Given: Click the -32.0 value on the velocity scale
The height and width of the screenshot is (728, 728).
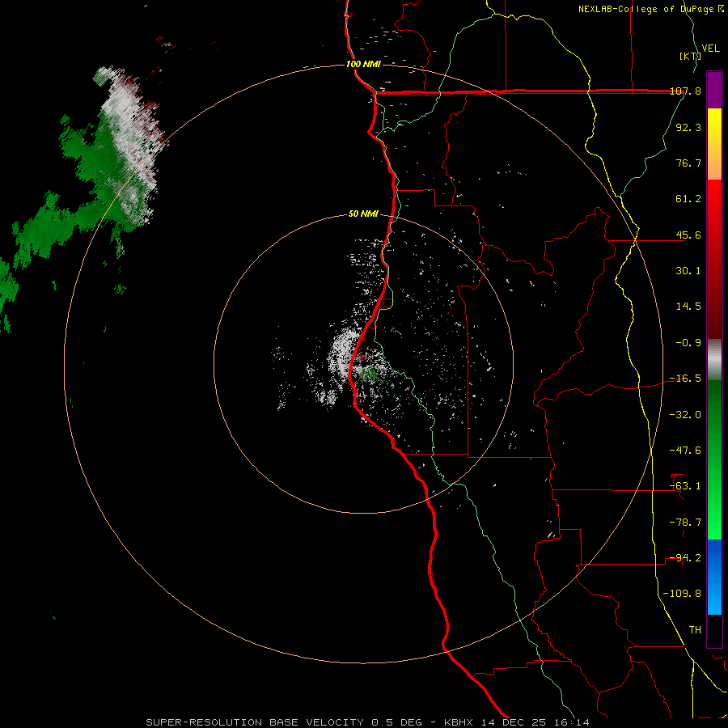Looking at the screenshot, I should [x=686, y=415].
